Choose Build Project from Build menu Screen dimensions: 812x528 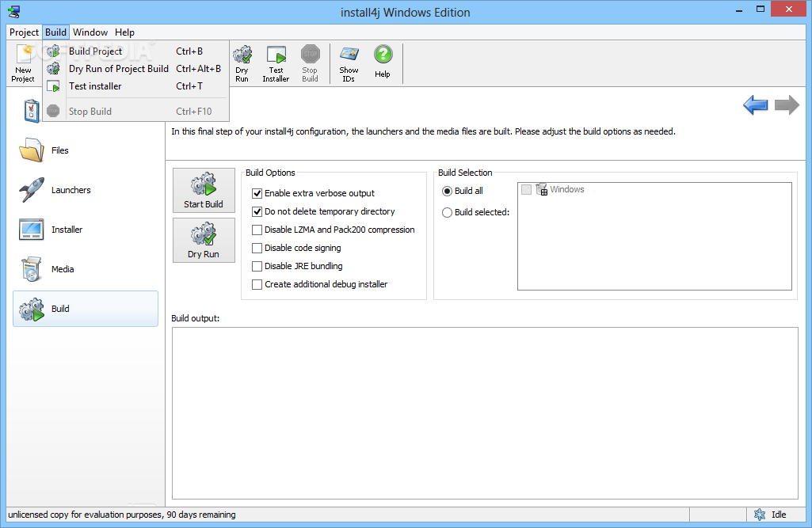click(135, 51)
